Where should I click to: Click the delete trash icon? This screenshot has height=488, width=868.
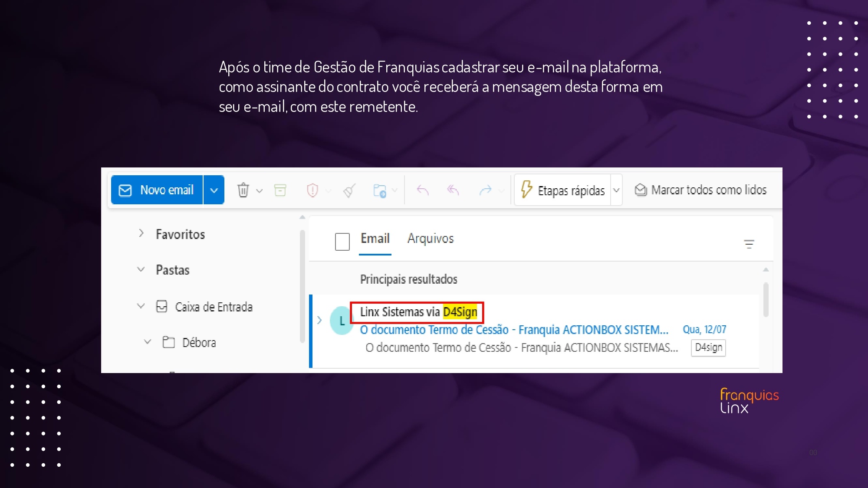[243, 190]
